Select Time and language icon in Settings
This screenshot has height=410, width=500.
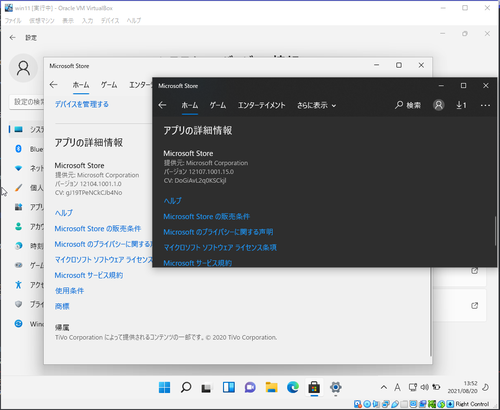coord(19,246)
